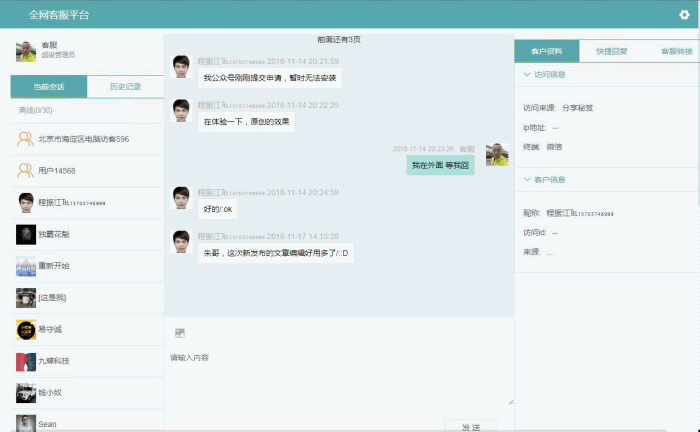Click the 客服 admin avatar in sidebar
This screenshot has height=432, width=700.
coord(26,51)
